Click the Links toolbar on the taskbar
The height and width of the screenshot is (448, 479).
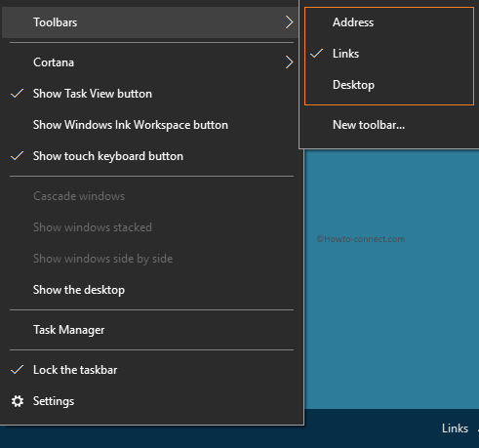455,428
